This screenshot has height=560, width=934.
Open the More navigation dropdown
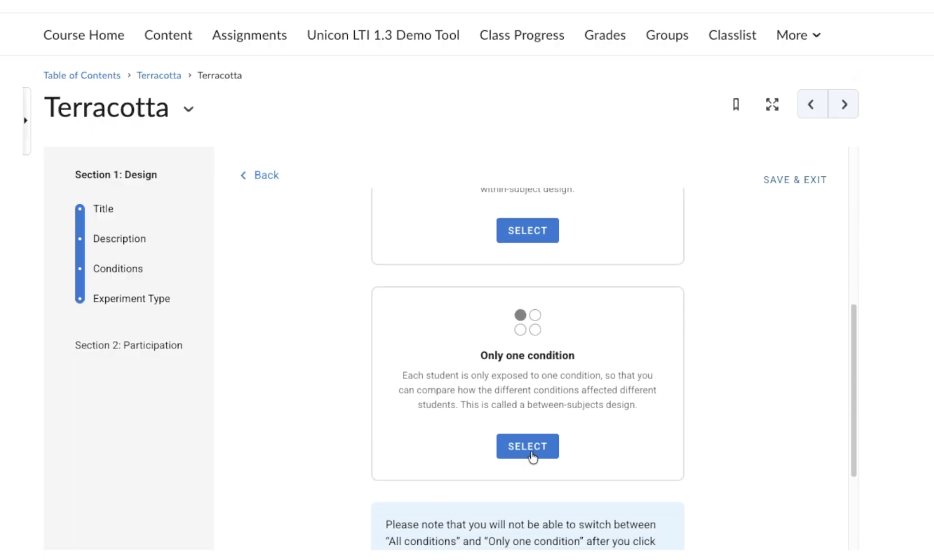tap(798, 35)
